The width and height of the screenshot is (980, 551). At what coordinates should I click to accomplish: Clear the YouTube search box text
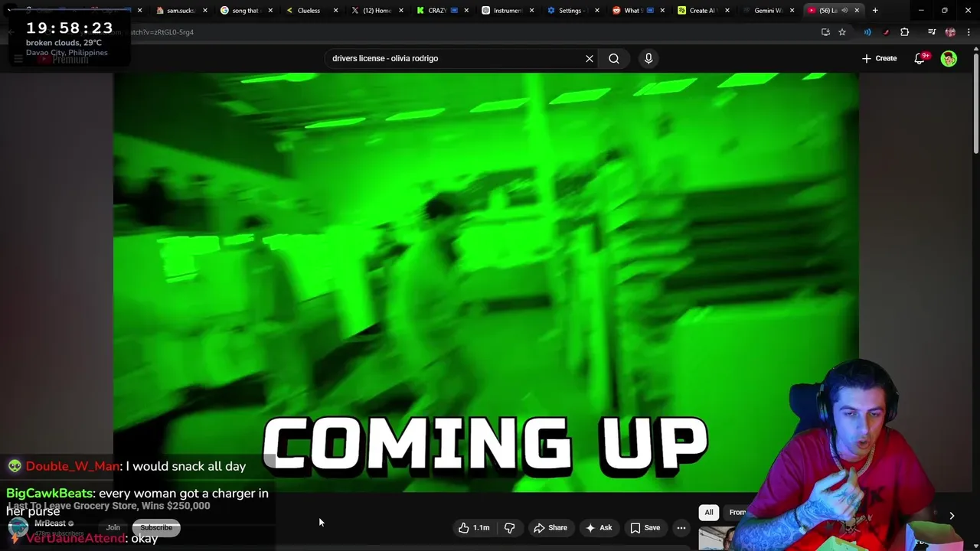click(590, 58)
